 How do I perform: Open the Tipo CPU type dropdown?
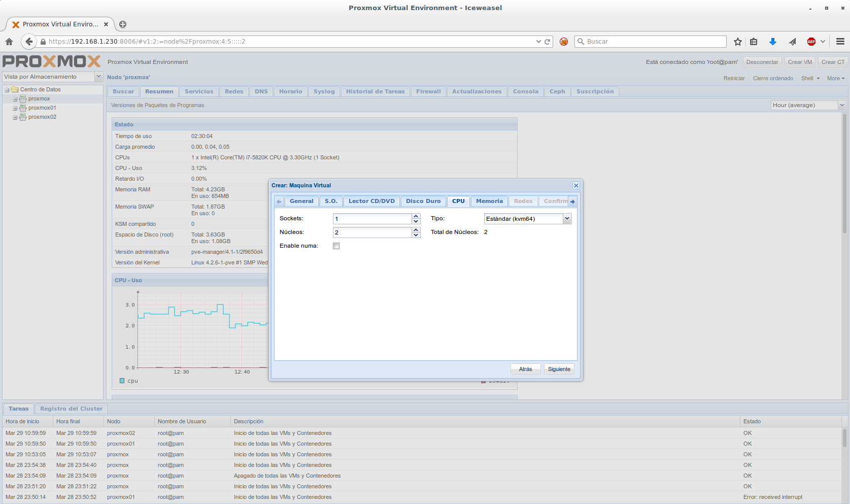[x=567, y=219]
